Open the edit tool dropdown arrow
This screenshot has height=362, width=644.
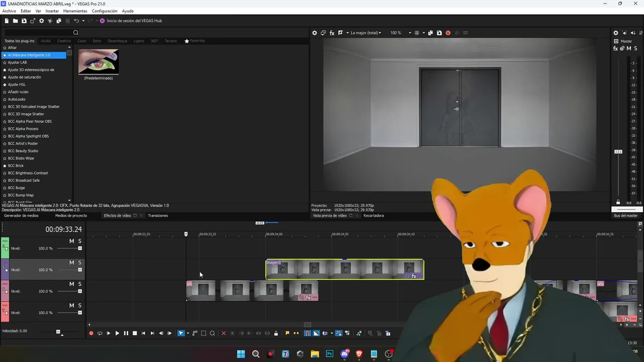[188, 333]
